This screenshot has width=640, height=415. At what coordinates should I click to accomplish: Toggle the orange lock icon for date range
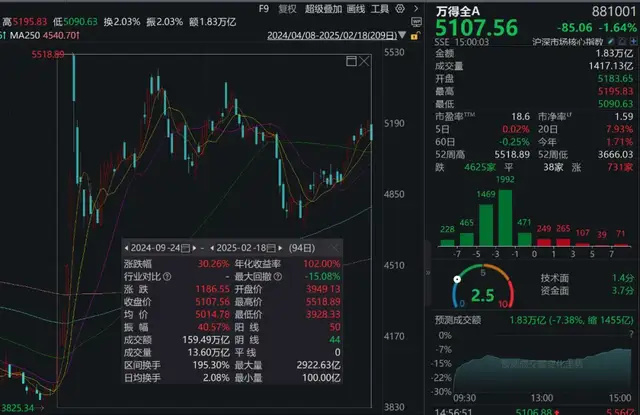coord(415,36)
